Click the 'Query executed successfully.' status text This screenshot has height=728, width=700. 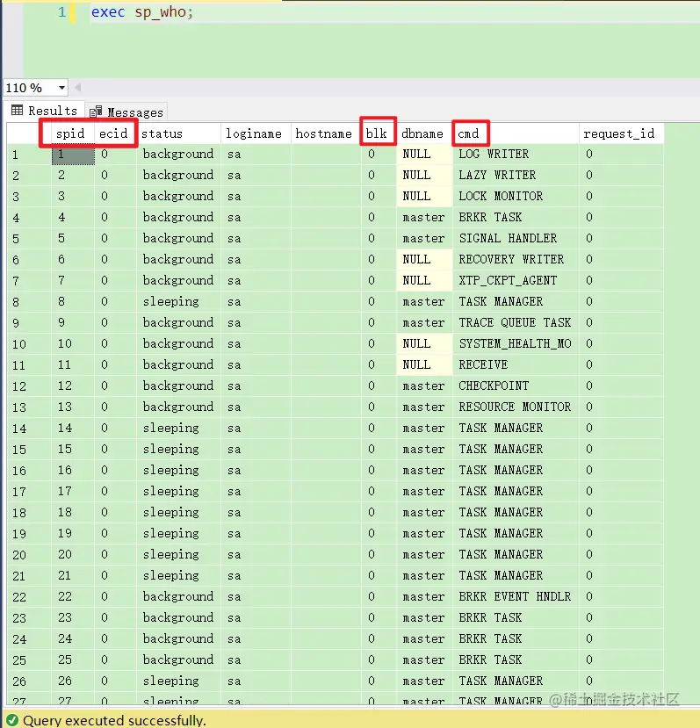(x=114, y=720)
